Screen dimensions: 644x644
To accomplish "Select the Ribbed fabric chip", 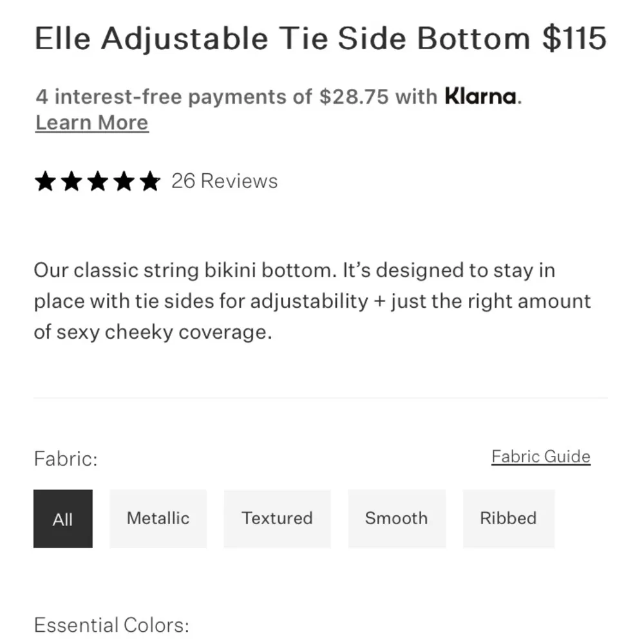I will pos(509,518).
